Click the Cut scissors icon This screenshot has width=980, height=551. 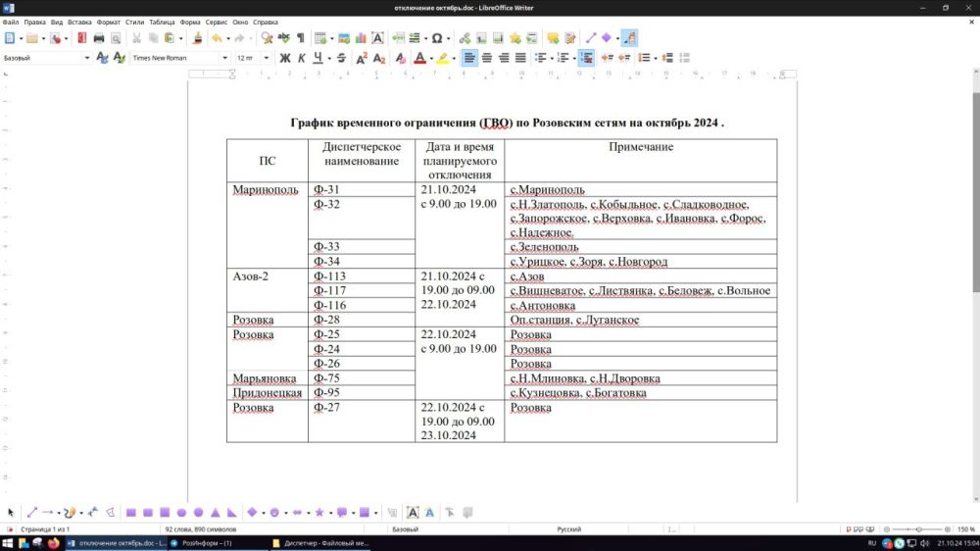(x=136, y=38)
